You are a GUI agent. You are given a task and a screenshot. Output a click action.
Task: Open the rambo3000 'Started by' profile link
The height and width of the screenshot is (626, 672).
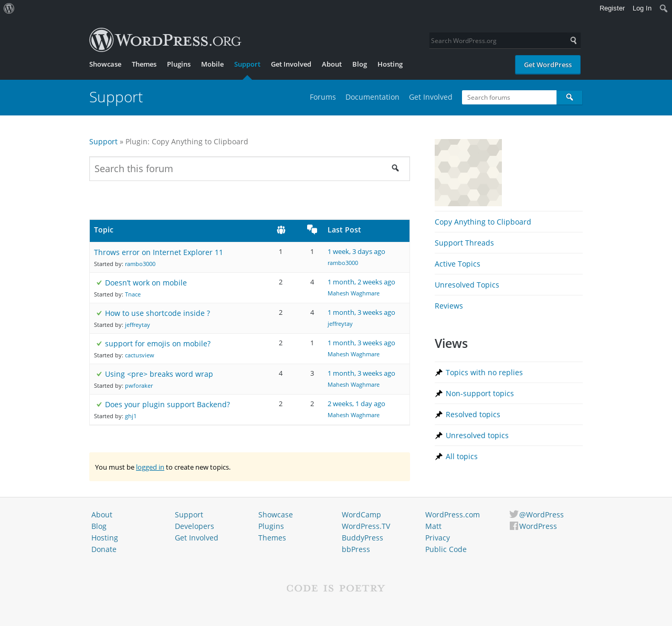140,264
